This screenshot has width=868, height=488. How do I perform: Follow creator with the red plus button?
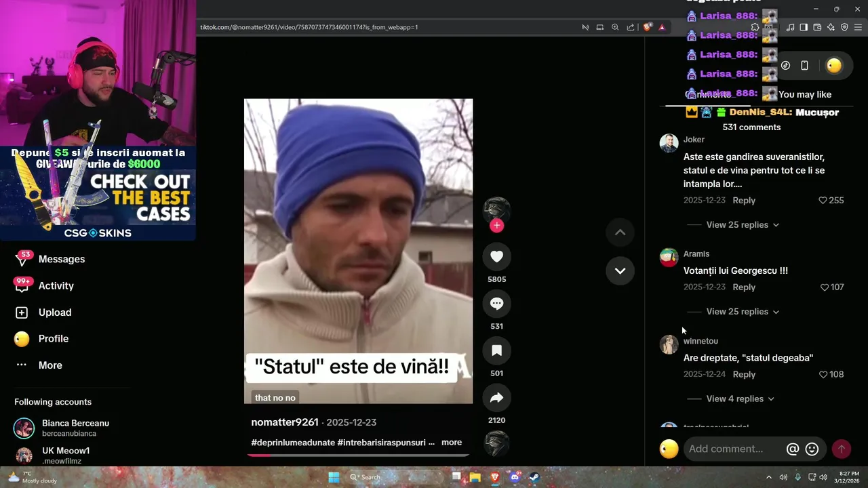[496, 226]
